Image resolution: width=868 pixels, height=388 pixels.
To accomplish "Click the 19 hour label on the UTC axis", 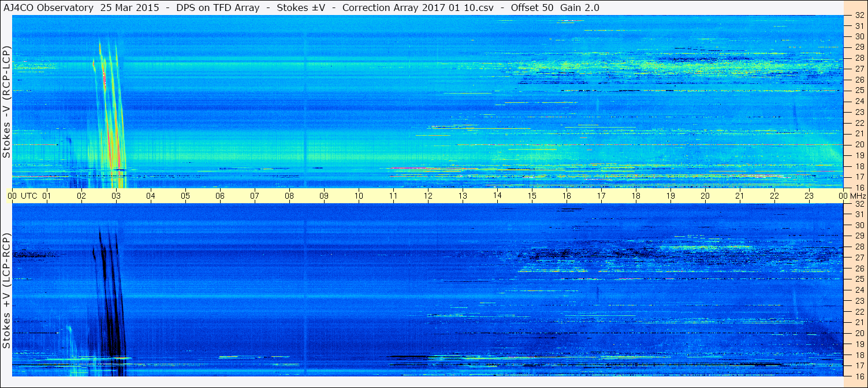I will 670,196.
